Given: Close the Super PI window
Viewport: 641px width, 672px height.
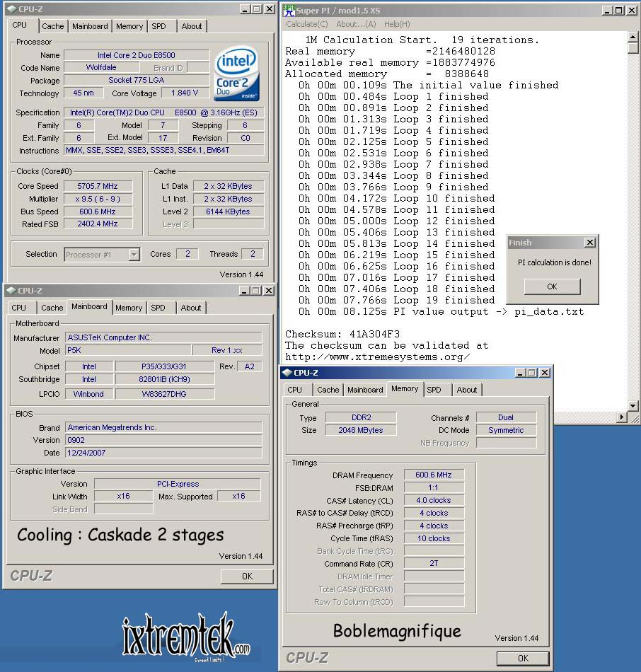Looking at the screenshot, I should coord(632,11).
